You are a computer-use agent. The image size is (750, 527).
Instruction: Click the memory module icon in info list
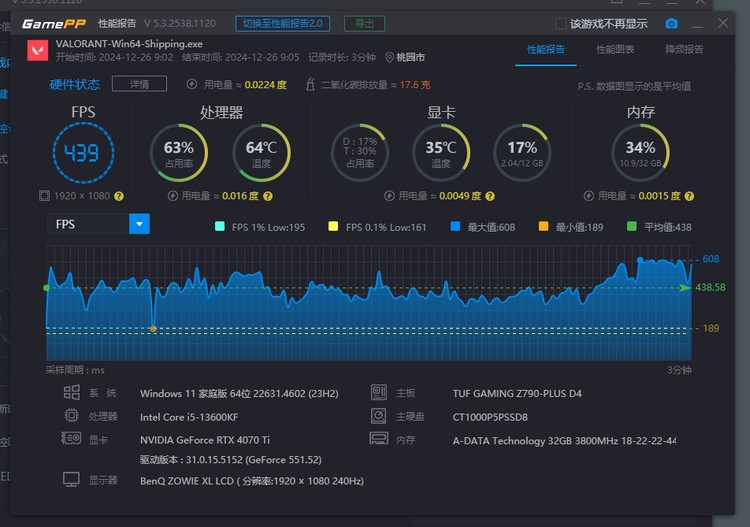pos(379,438)
